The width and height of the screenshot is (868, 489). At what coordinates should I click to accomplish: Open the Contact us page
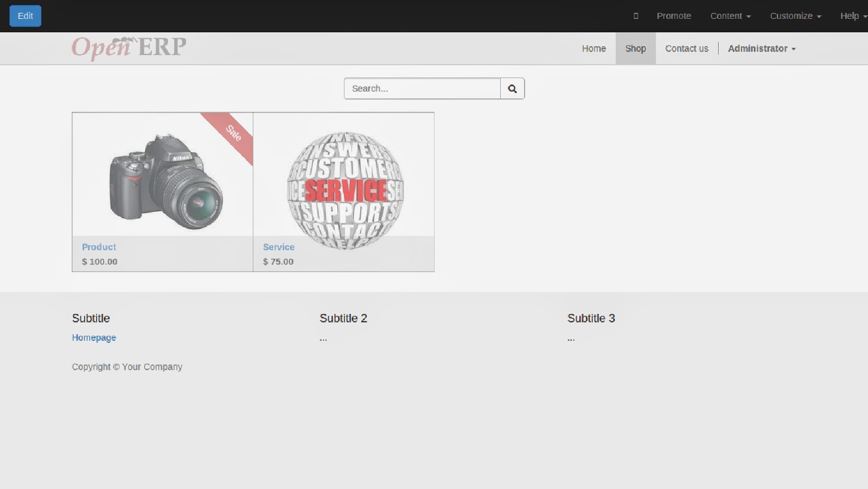click(687, 49)
